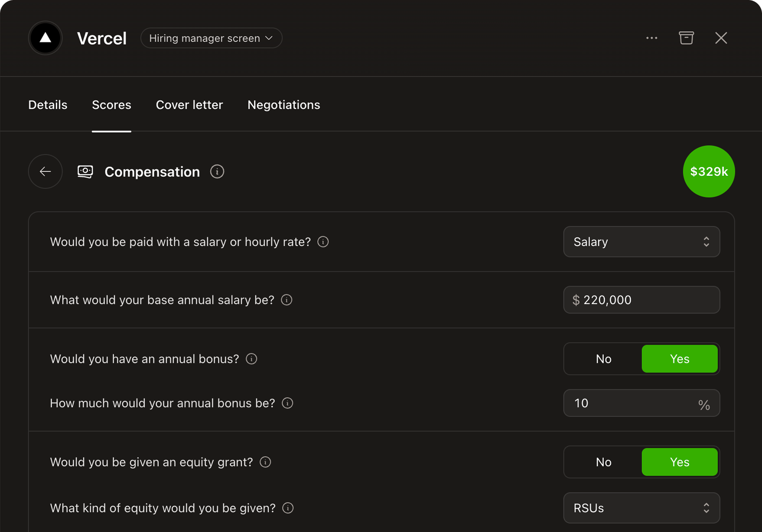The image size is (762, 532).
Task: Select No for annual bonus
Action: 603,359
